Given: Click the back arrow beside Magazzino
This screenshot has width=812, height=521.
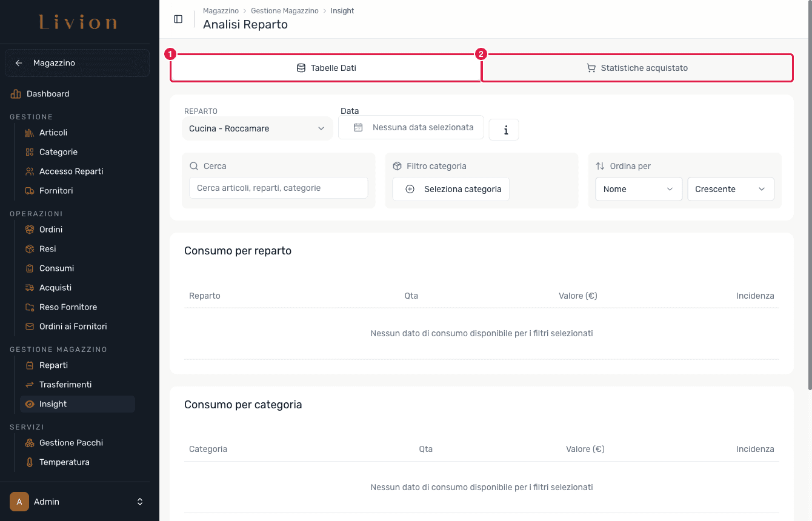Looking at the screenshot, I should pyautogui.click(x=19, y=63).
